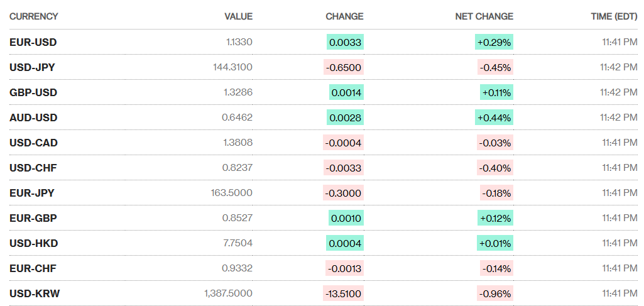The image size is (644, 306).
Task: Select the GBP-USD currency row link
Action: click(x=33, y=92)
